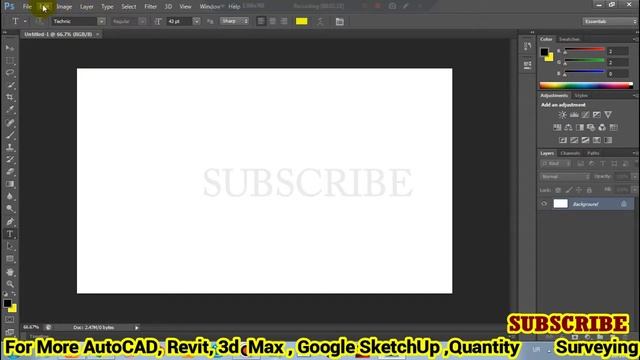Open the Filter menu

pyautogui.click(x=151, y=7)
